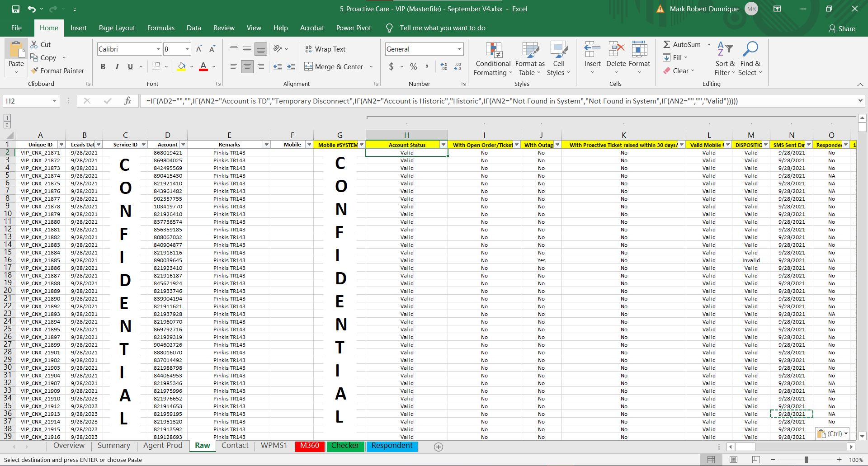Switch to Page Layout view in status bar
The height and width of the screenshot is (466, 868).
tap(733, 459)
